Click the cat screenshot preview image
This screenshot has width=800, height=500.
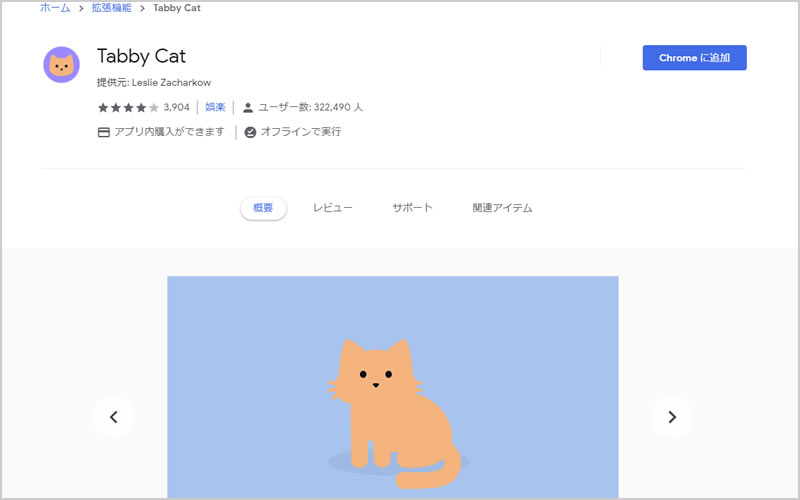click(393, 387)
